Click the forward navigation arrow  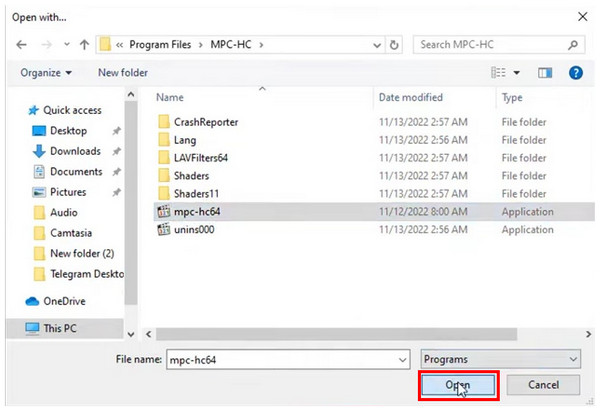tap(46, 45)
